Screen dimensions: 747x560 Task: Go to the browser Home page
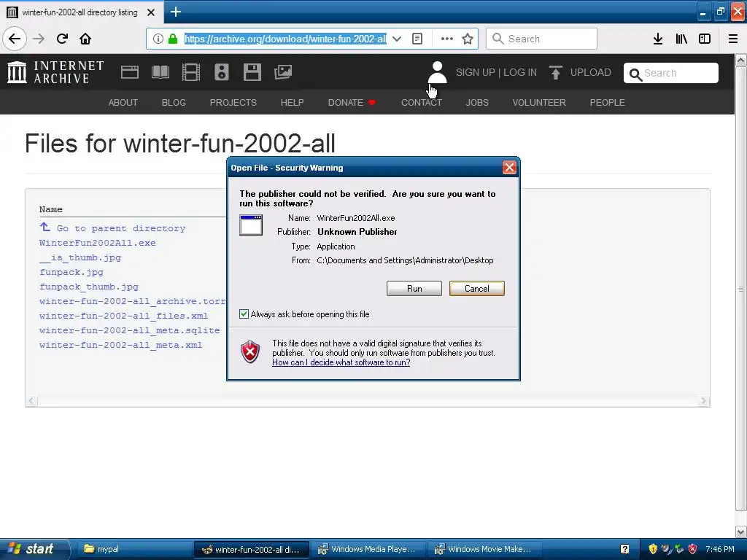click(x=85, y=39)
